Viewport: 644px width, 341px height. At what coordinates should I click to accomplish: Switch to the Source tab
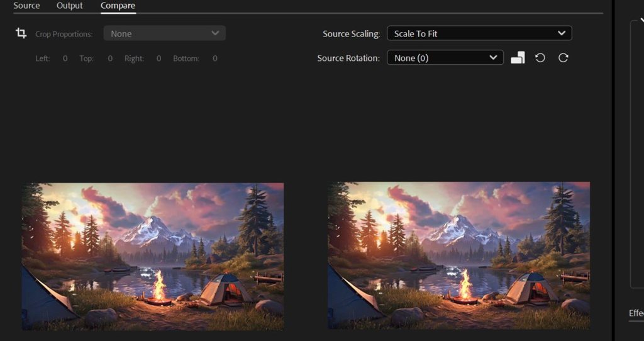(x=26, y=6)
